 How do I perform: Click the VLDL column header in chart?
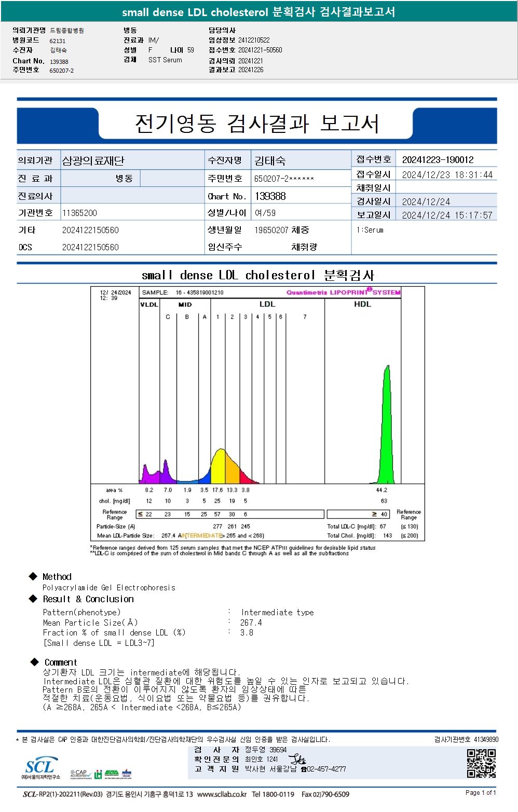click(x=149, y=305)
